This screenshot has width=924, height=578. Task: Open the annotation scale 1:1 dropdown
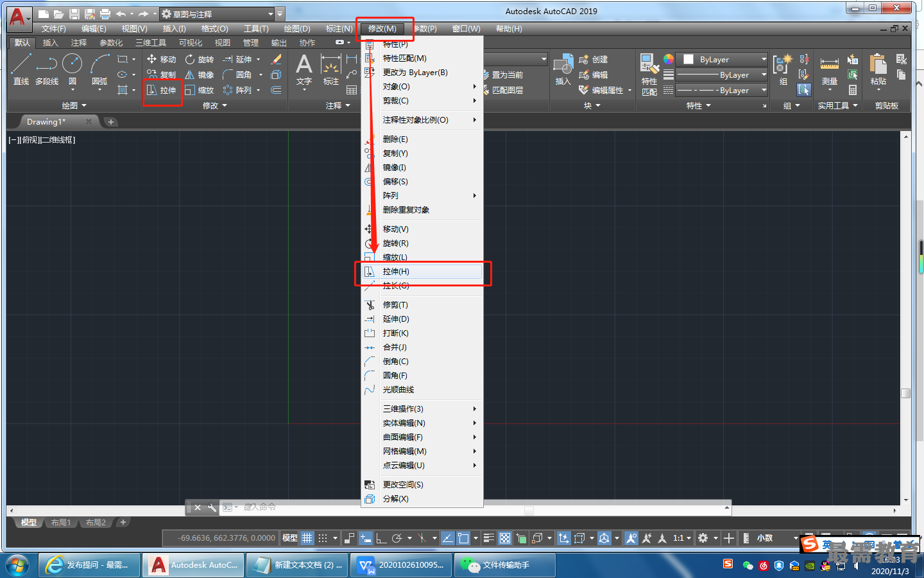tap(682, 538)
